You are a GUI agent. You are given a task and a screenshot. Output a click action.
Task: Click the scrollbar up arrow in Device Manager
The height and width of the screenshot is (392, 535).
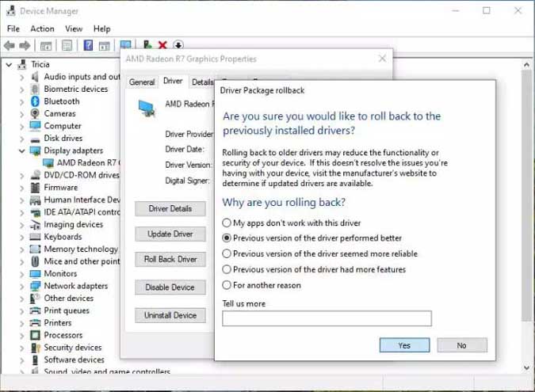pyautogui.click(x=527, y=64)
